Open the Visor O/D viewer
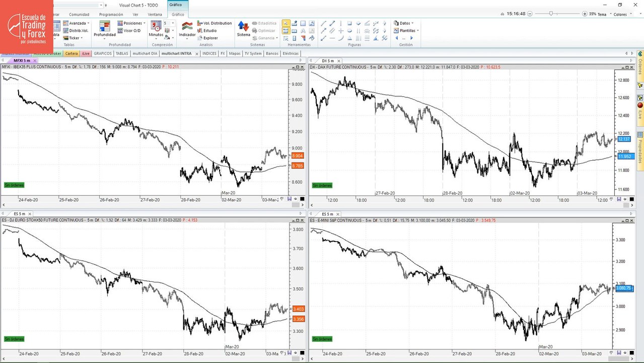Image resolution: width=644 pixels, height=363 pixels. click(x=129, y=31)
